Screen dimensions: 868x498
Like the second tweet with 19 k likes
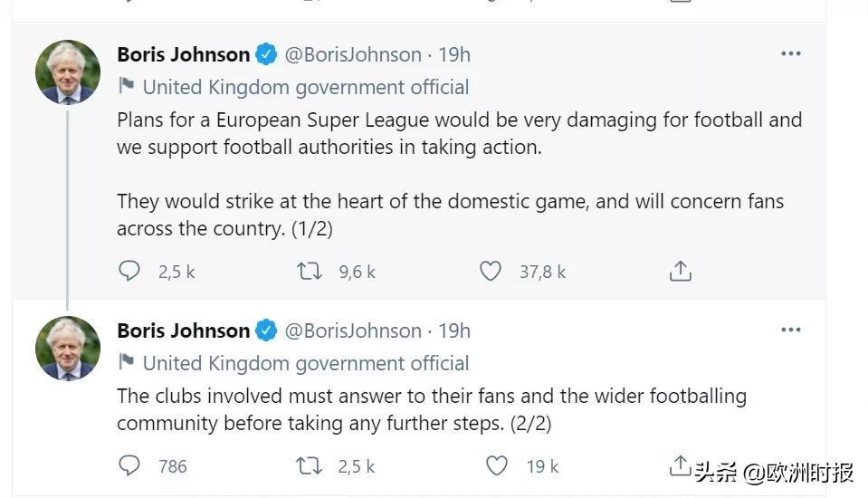tap(497, 465)
